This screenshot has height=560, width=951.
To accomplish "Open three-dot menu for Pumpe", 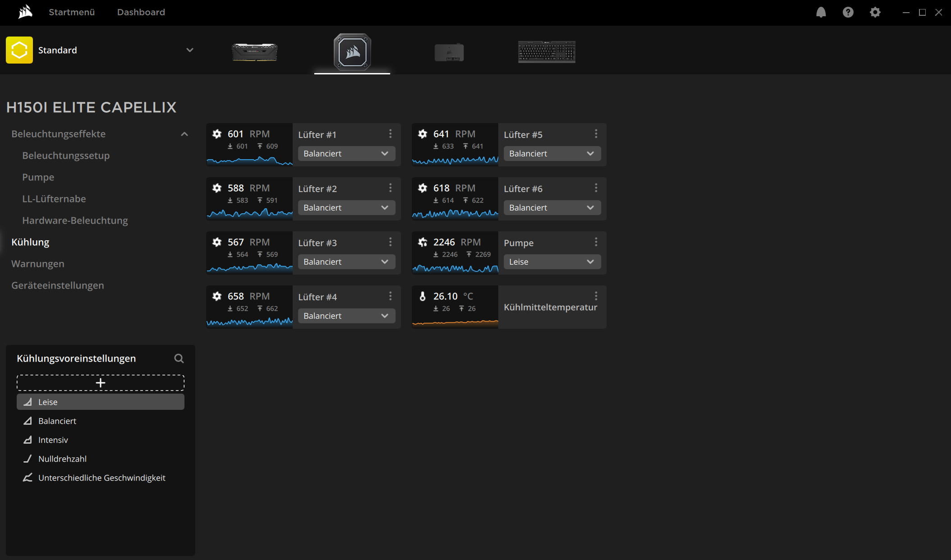I will click(596, 242).
